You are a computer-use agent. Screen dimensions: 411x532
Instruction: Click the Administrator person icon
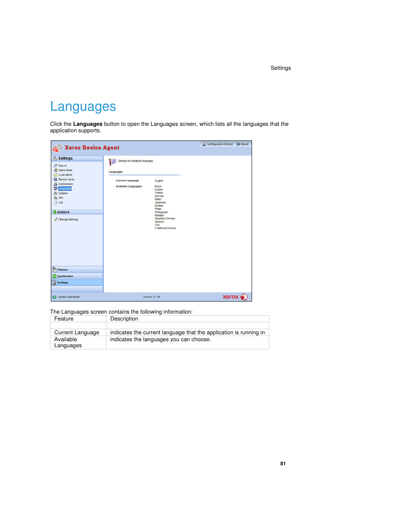pos(56,184)
